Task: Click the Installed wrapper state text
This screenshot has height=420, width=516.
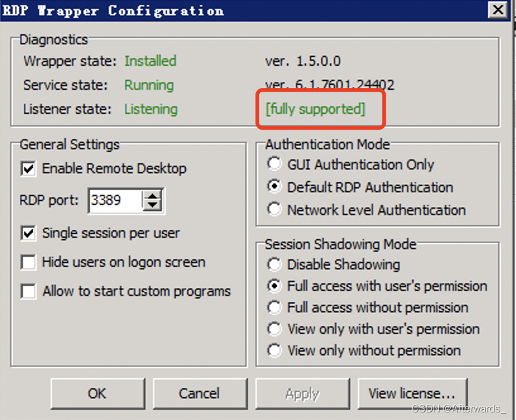Action: pyautogui.click(x=150, y=61)
